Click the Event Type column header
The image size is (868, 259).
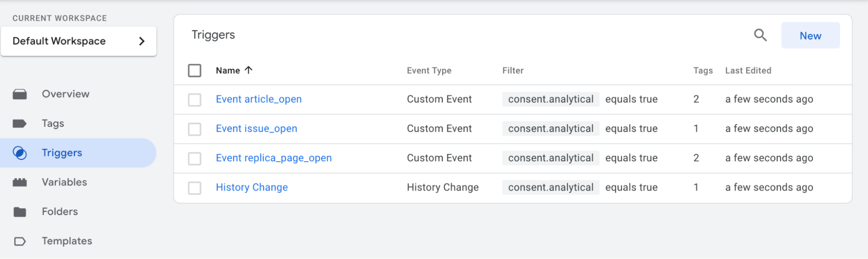429,71
